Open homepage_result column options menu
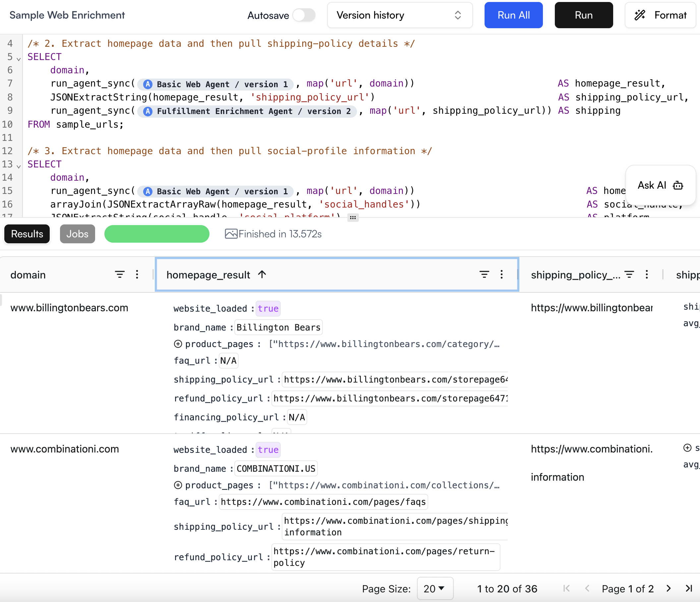Viewport: 700px width, 602px height. coord(501,274)
